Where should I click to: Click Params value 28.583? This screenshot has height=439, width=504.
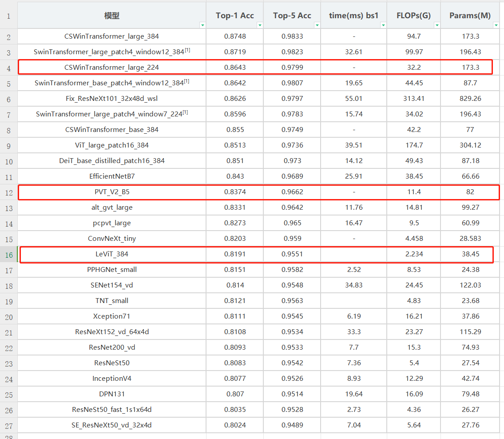[470, 238]
